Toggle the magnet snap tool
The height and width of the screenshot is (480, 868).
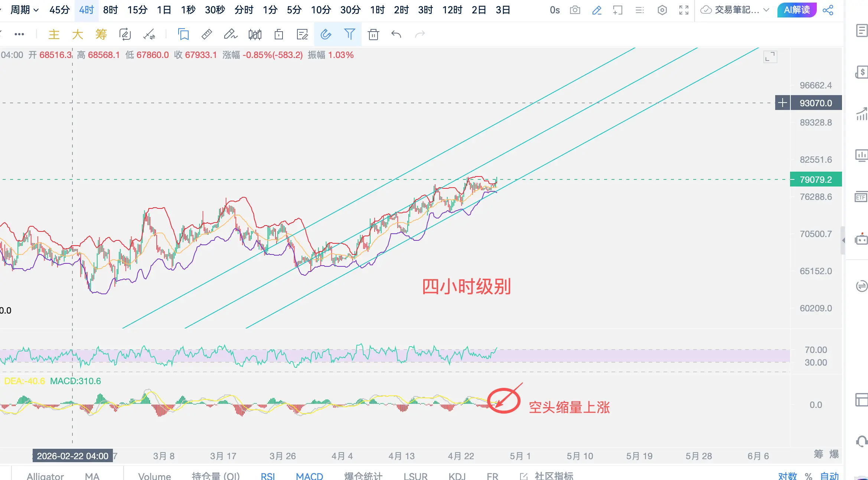(x=326, y=35)
